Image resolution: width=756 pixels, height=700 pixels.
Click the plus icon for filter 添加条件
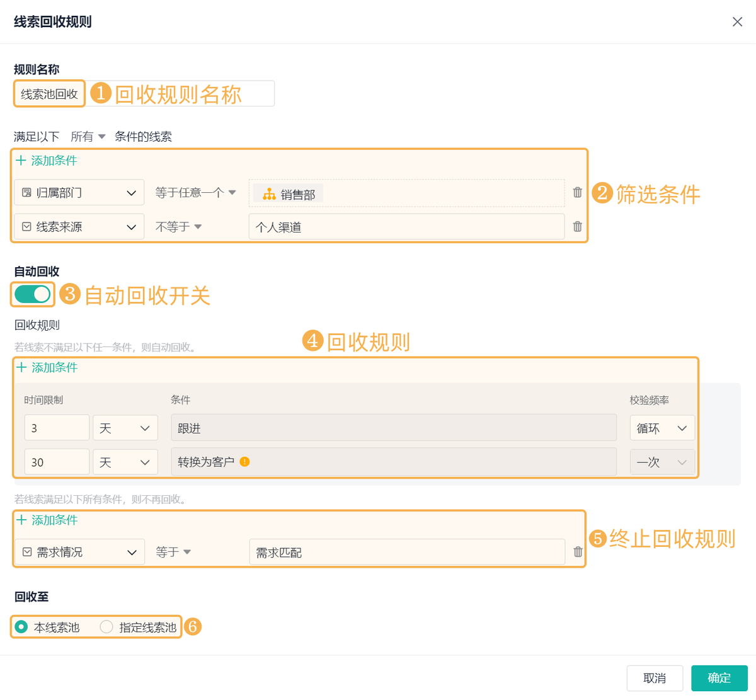tap(21, 161)
